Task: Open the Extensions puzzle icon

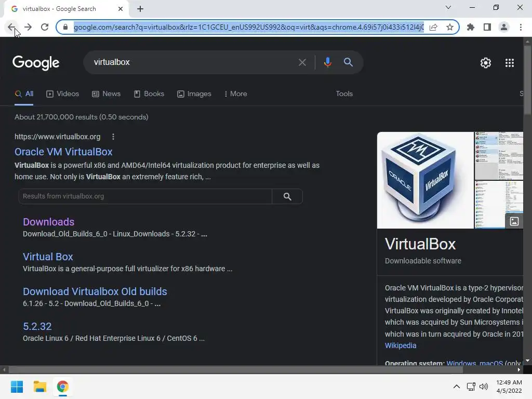Action: [x=471, y=27]
